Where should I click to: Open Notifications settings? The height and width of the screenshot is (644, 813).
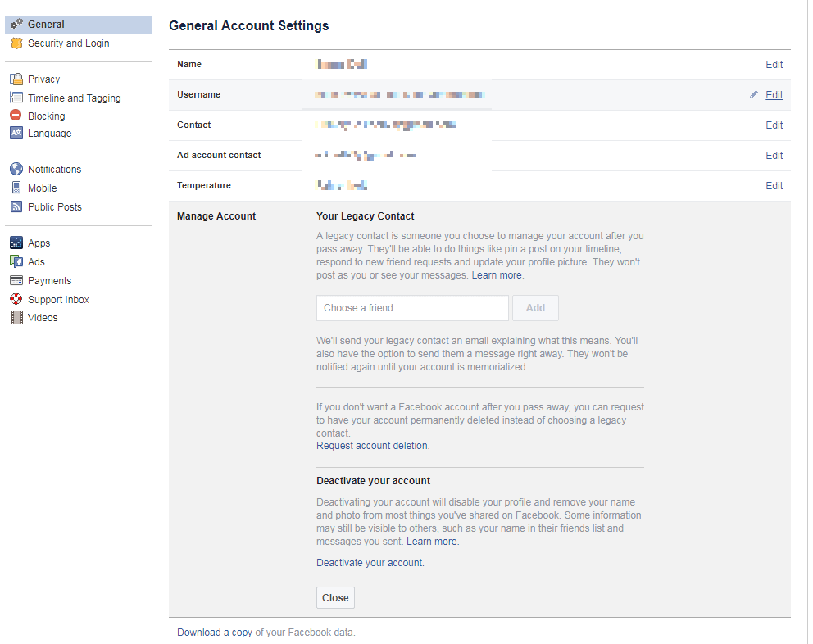(54, 169)
